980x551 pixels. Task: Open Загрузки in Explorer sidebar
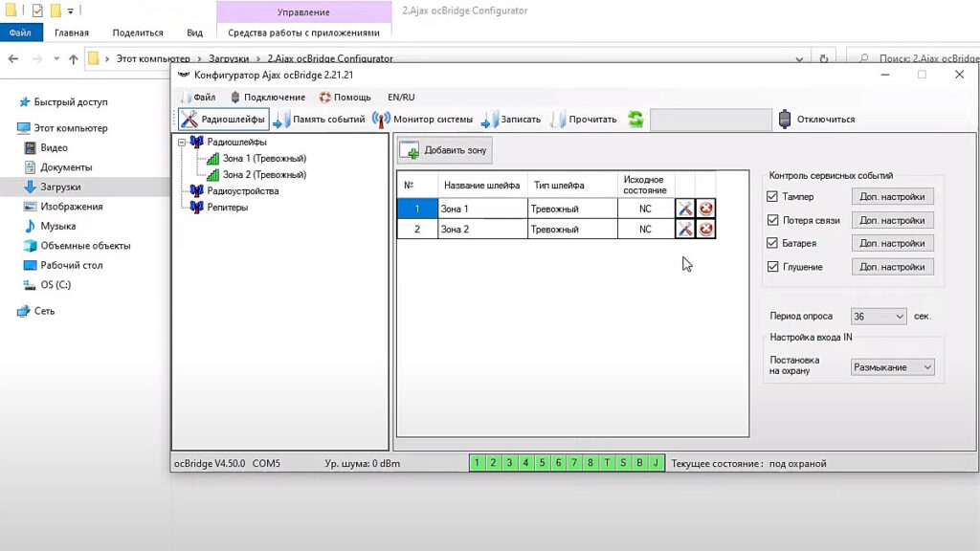[60, 187]
